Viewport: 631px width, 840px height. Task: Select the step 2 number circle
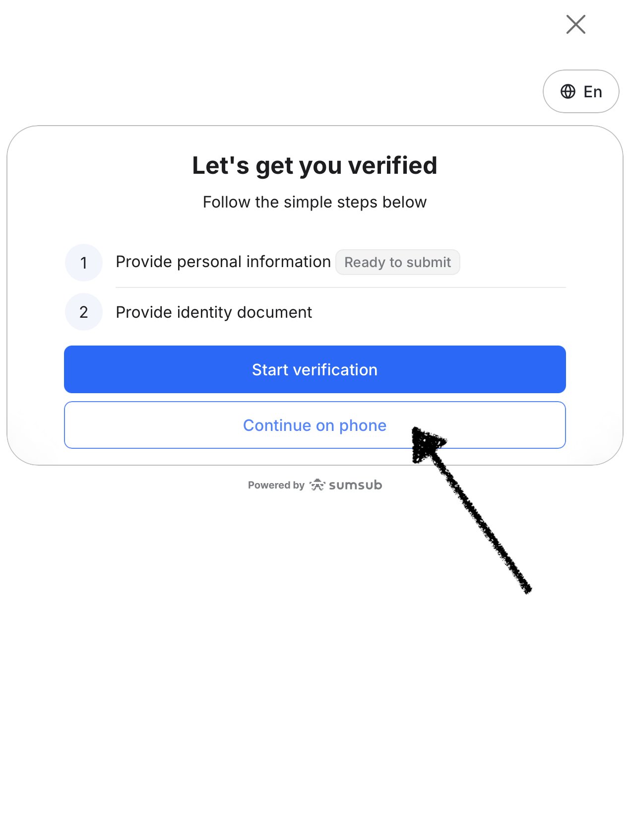click(84, 312)
